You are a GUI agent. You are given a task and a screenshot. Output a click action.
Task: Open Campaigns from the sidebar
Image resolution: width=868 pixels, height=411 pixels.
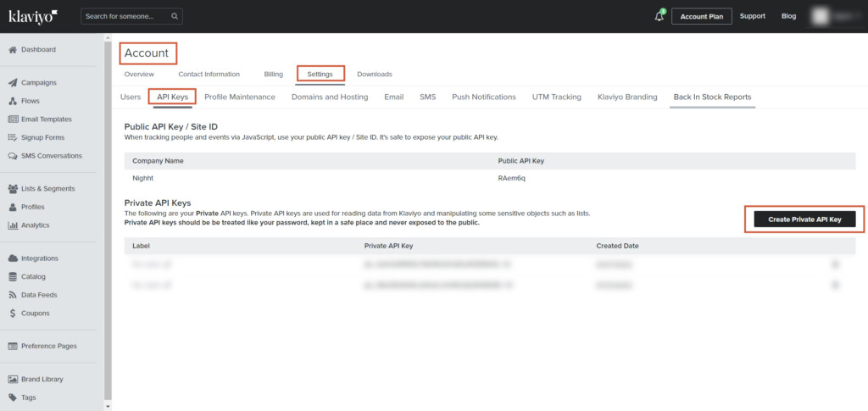[x=39, y=83]
